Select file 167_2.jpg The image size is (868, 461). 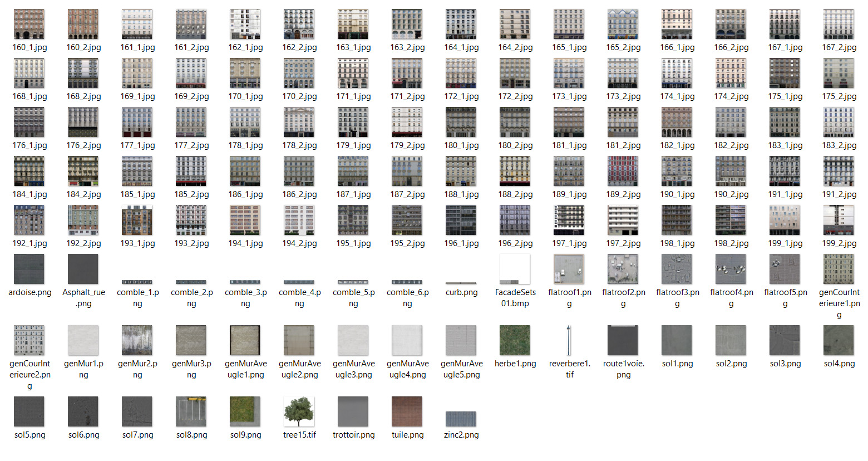pyautogui.click(x=839, y=24)
